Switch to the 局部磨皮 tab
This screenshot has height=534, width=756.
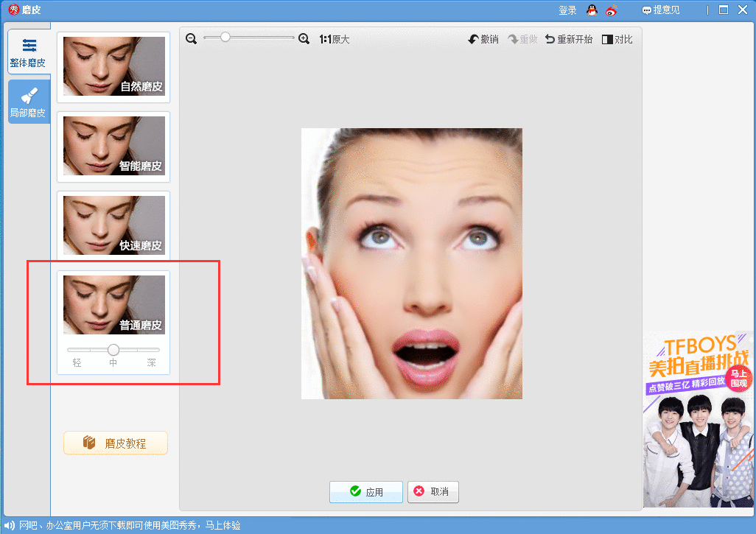[29, 102]
